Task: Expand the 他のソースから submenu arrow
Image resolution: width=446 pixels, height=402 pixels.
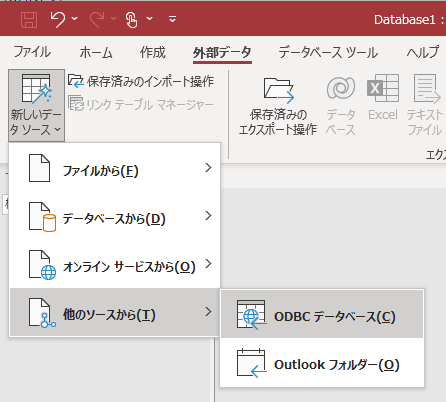Action: coord(208,312)
